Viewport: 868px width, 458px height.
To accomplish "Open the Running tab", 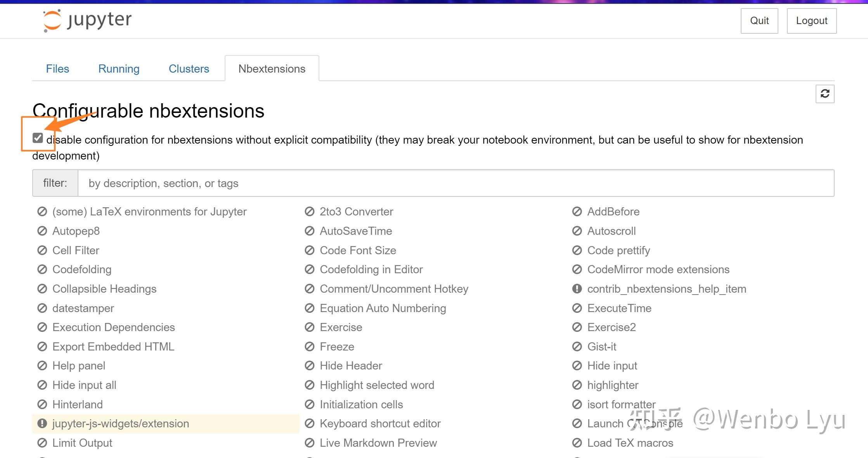I will click(x=119, y=69).
